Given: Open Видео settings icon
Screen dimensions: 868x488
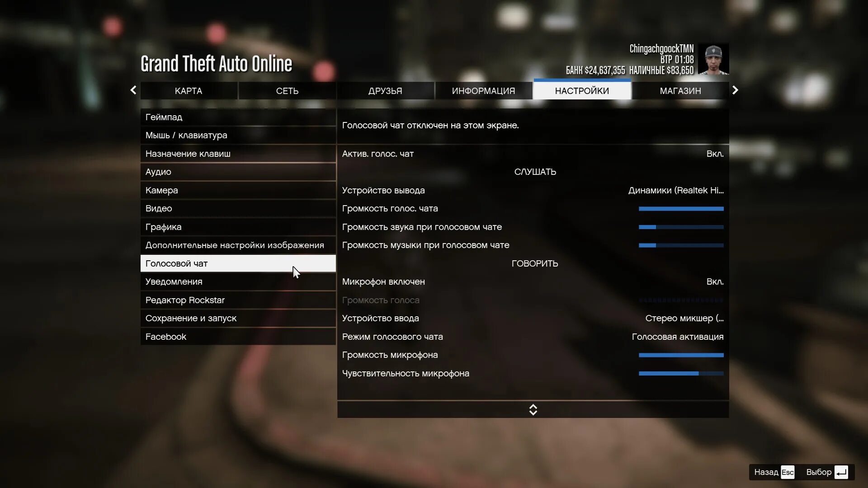Looking at the screenshot, I should (159, 208).
